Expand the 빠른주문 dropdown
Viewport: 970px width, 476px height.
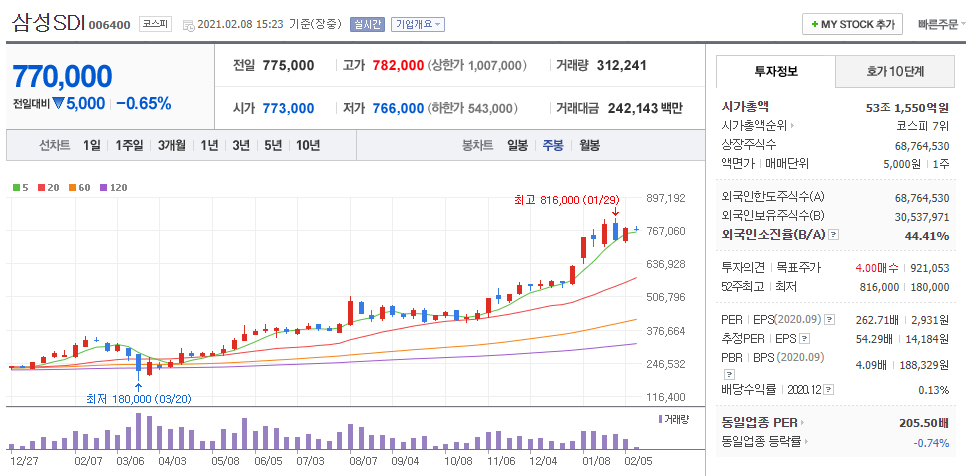point(942,25)
